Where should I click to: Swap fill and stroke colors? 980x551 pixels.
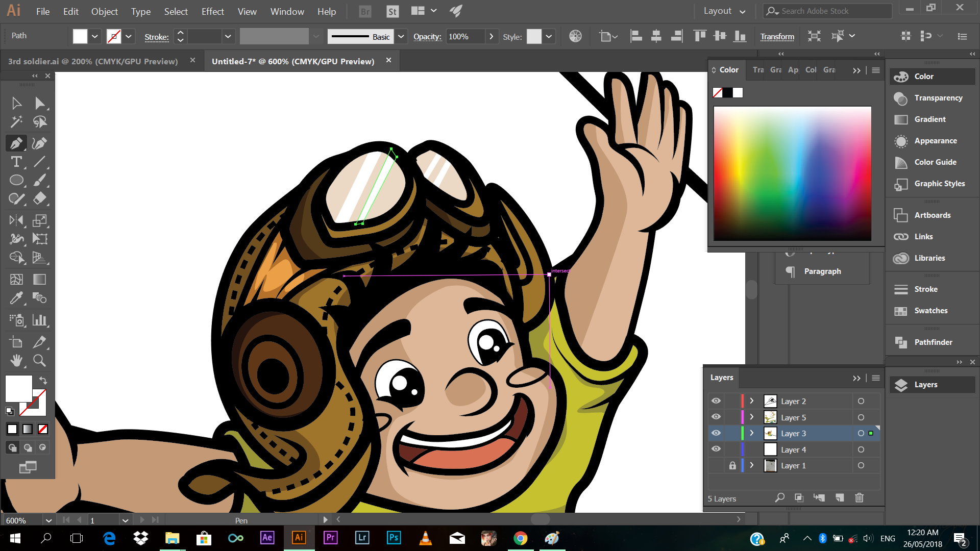[43, 381]
